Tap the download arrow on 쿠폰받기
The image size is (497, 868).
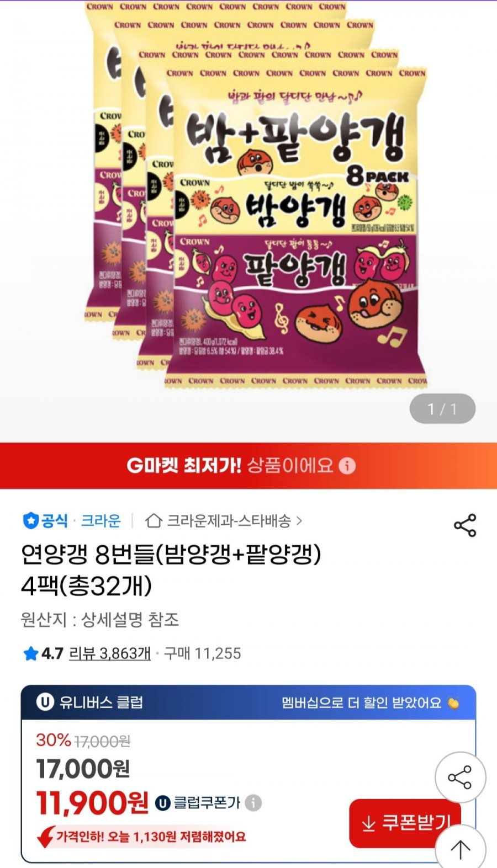[x=368, y=824]
